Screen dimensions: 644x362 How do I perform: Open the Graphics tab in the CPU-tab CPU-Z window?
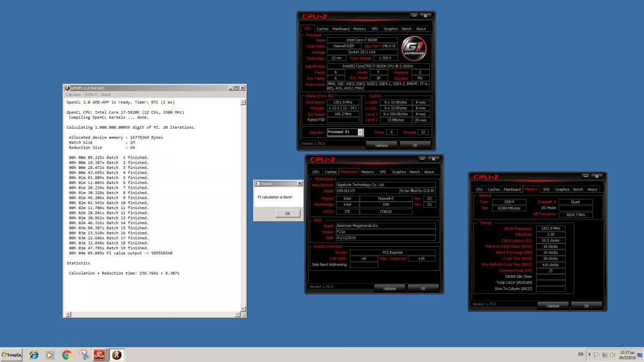pyautogui.click(x=391, y=29)
